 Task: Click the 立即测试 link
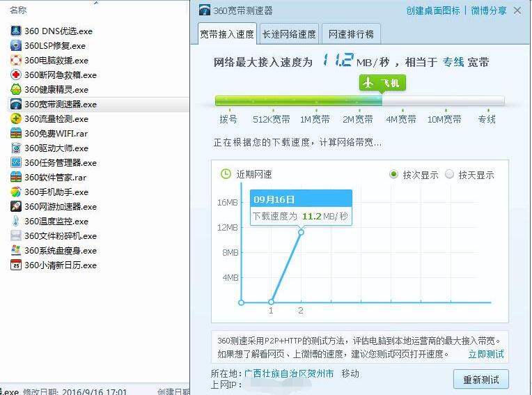(486, 355)
